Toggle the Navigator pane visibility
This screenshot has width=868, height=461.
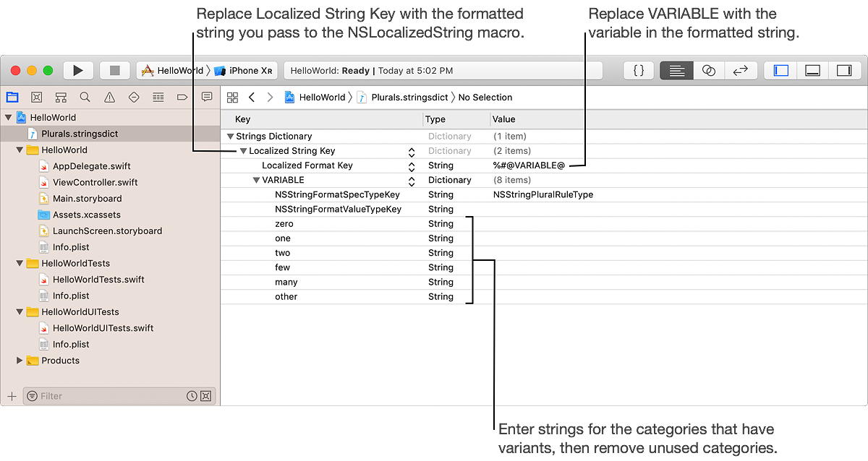780,70
